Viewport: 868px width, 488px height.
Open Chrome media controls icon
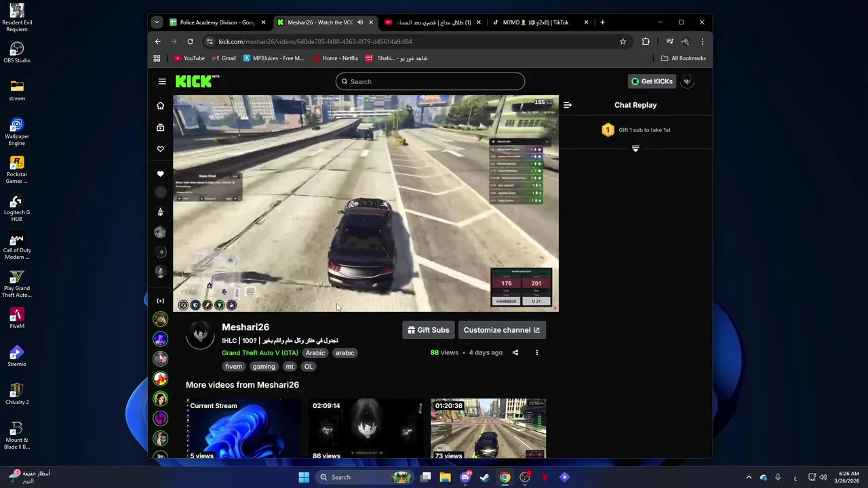click(669, 41)
